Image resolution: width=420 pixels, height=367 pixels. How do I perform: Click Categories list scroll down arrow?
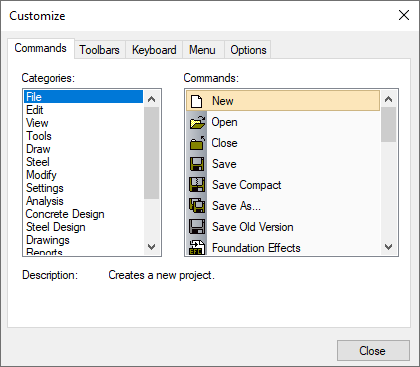pos(152,247)
